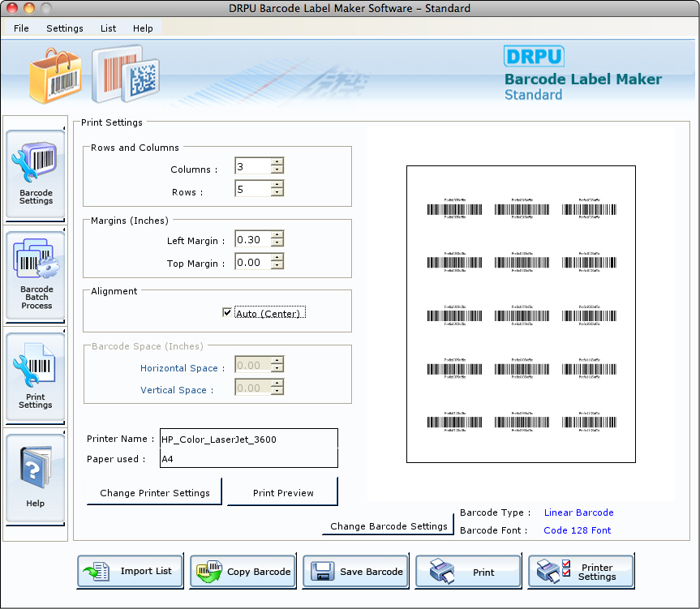This screenshot has height=609, width=700.
Task: Click the 'Horizontal Space :' label
Action: point(183,368)
